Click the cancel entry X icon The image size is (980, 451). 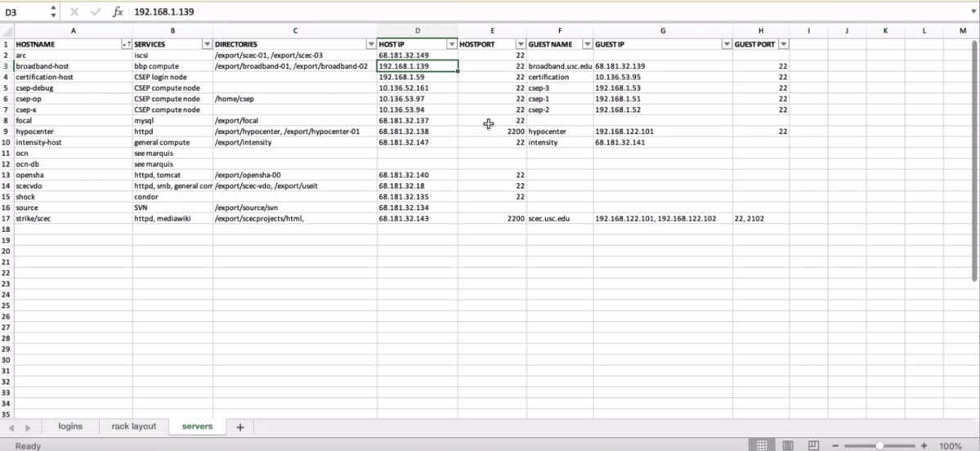(74, 12)
